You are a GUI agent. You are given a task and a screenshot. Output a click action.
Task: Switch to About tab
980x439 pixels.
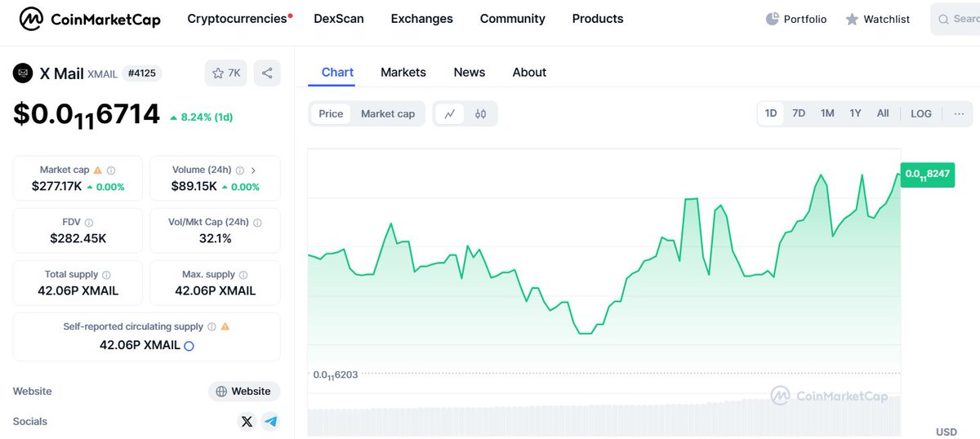pyautogui.click(x=529, y=73)
